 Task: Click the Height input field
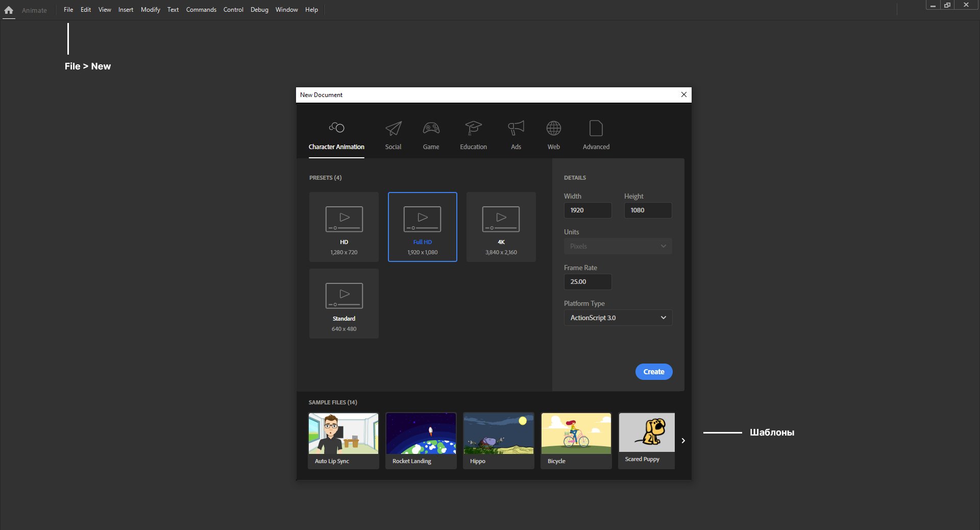(x=648, y=210)
